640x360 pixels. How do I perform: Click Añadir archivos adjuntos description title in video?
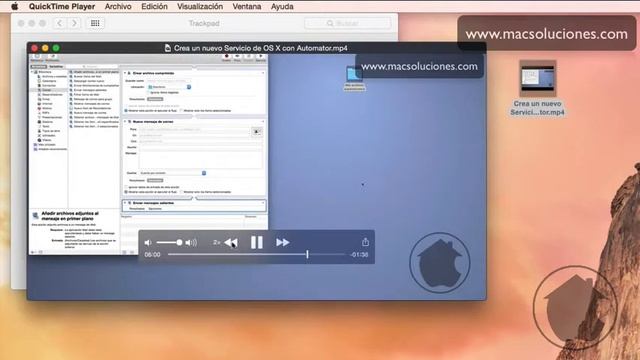[x=70, y=216]
